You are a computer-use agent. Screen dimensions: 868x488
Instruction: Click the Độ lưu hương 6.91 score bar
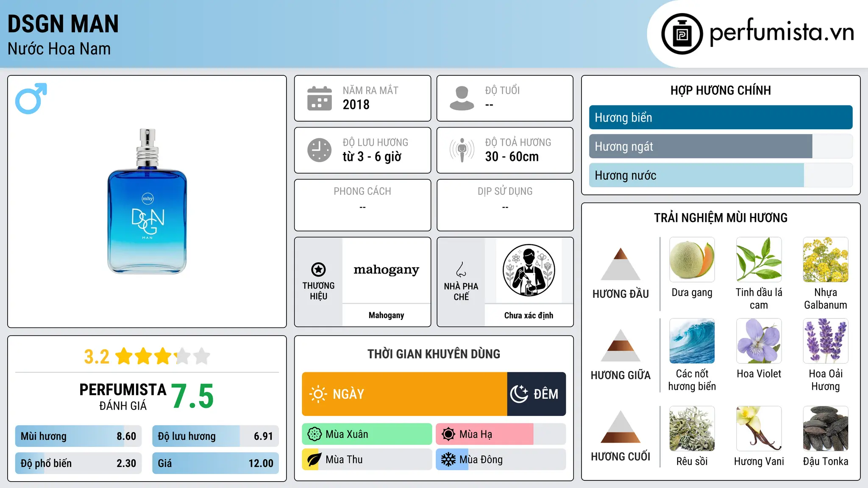click(215, 436)
